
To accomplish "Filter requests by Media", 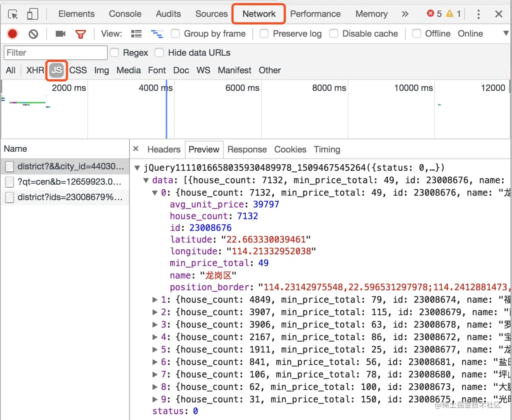I will point(128,70).
